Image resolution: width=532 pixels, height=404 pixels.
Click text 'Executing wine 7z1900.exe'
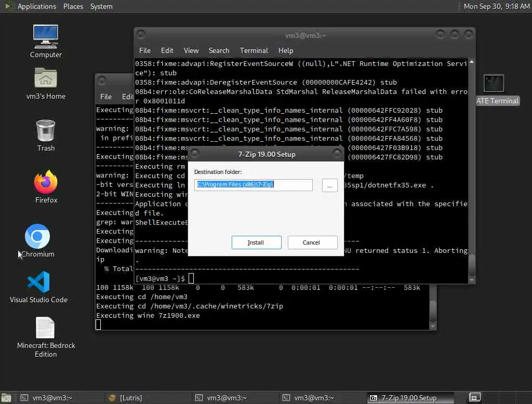coord(148,316)
